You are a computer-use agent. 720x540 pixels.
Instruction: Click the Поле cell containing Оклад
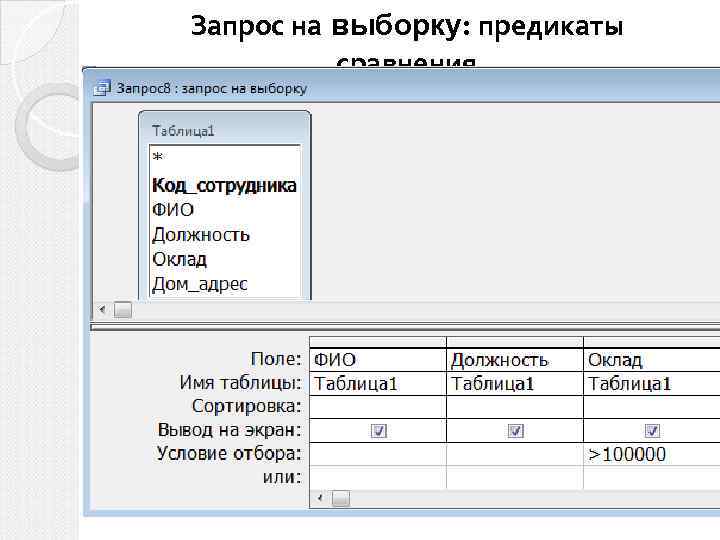tap(652, 360)
